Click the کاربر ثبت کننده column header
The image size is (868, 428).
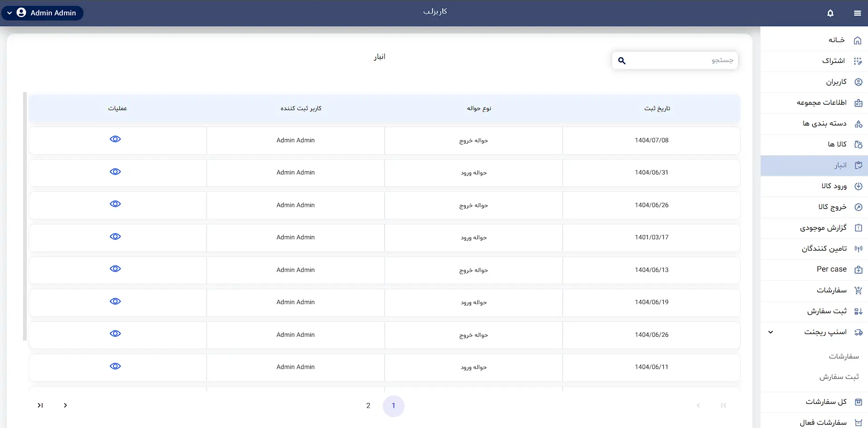[x=301, y=108]
